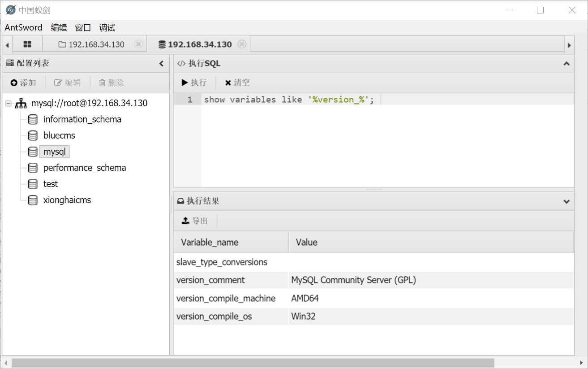The height and width of the screenshot is (369, 588).
Task: Collapse the 执行结果 panel
Action: [x=567, y=201]
